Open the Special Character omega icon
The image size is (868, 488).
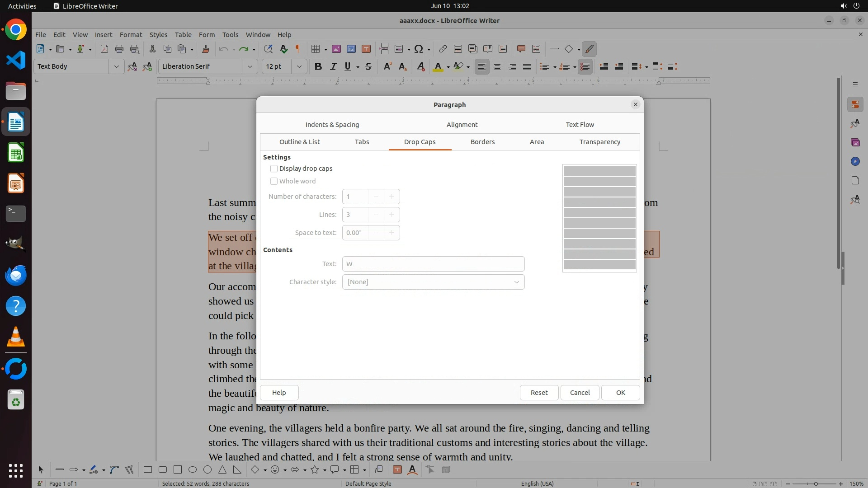pyautogui.click(x=419, y=49)
